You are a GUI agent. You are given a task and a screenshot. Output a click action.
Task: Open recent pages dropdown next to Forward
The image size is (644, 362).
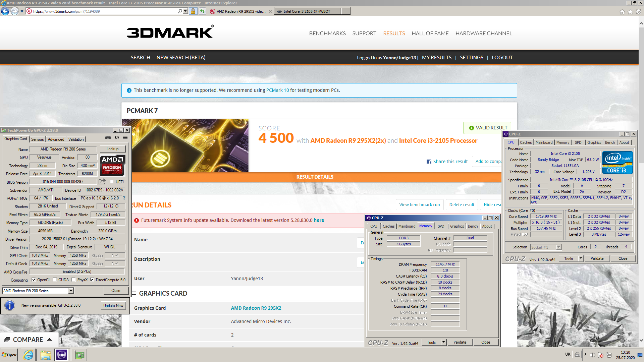point(22,11)
